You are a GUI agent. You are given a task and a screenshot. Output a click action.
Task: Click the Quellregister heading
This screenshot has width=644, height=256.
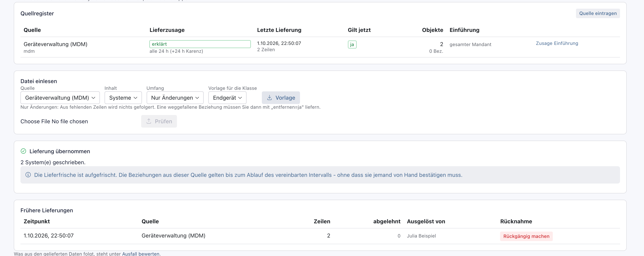[37, 13]
